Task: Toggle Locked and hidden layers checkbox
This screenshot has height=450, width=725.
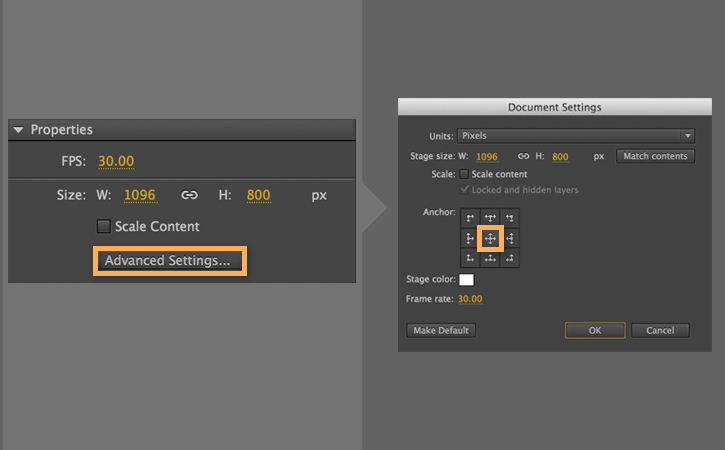Action: point(464,190)
